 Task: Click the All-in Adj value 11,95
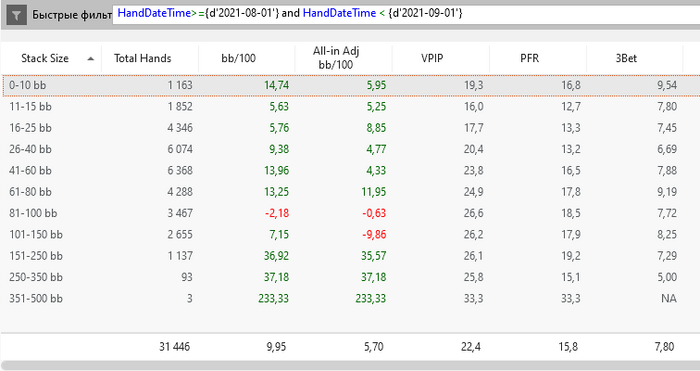(374, 192)
